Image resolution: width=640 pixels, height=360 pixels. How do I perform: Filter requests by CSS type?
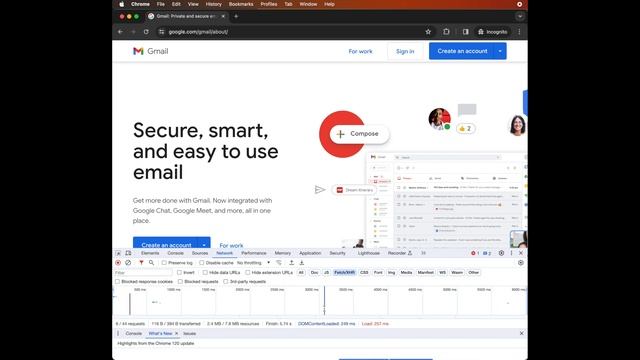click(364, 272)
